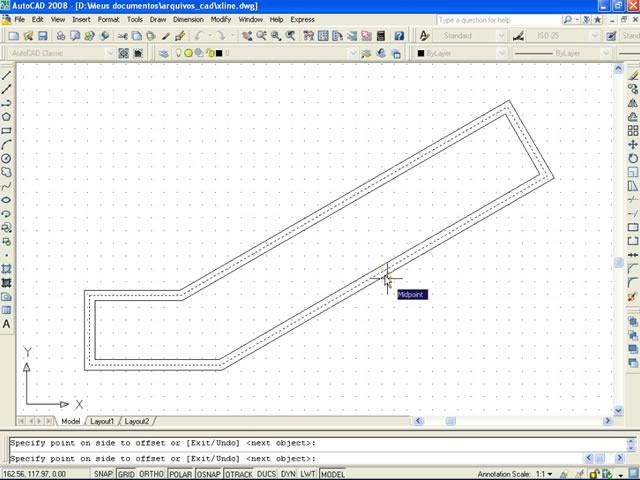Click the Zoom Realtime icon
The height and width of the screenshot is (480, 640).
tap(261, 36)
